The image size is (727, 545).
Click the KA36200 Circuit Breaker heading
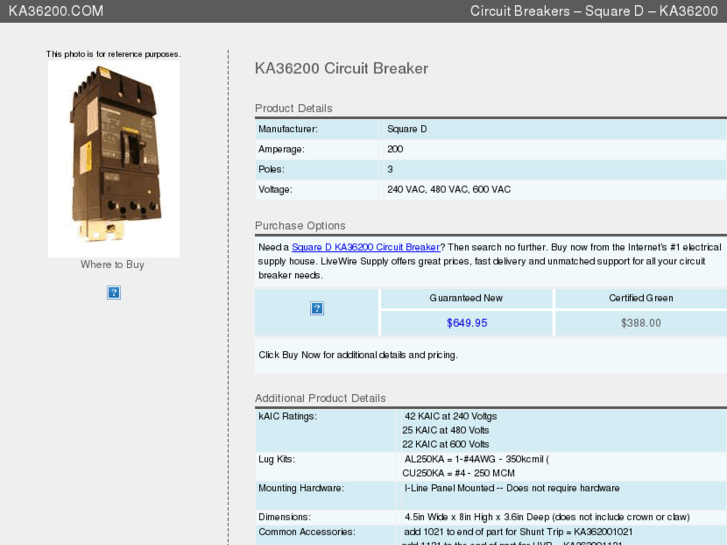pos(341,69)
